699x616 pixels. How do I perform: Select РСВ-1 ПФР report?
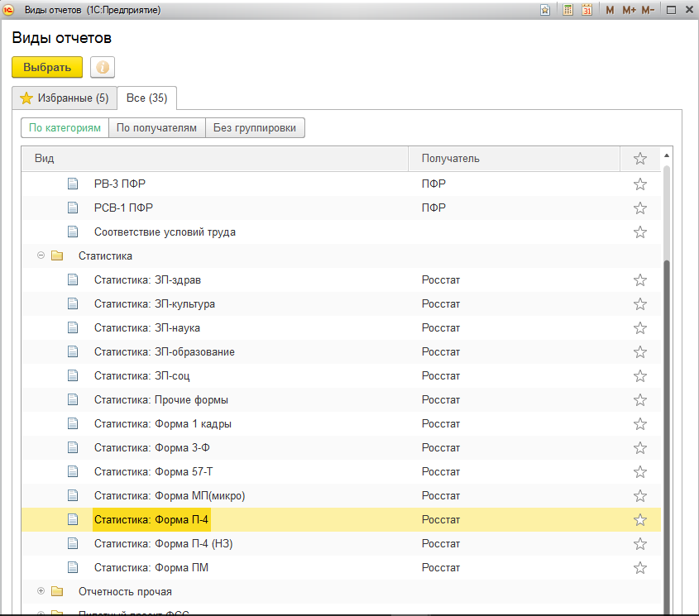(341, 208)
